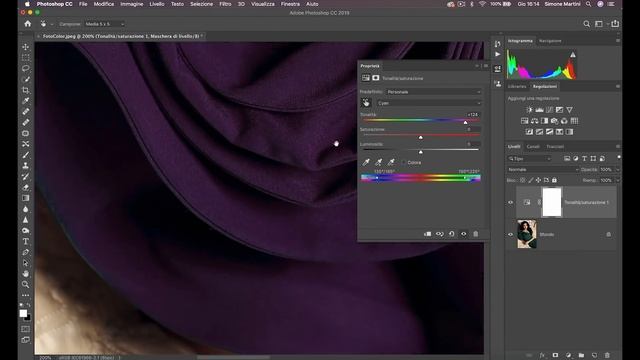Add a Curves adjustment
The width and height of the screenshot is (640, 360).
[x=549, y=110]
